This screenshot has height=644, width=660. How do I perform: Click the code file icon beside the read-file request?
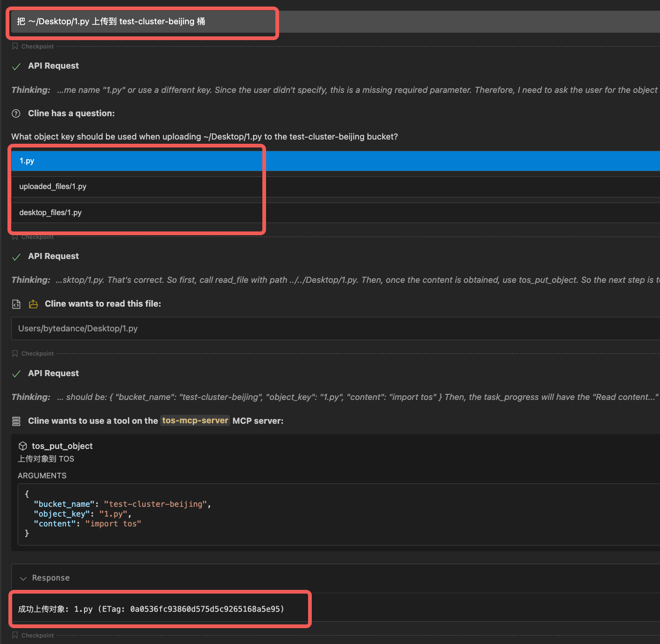[16, 304]
